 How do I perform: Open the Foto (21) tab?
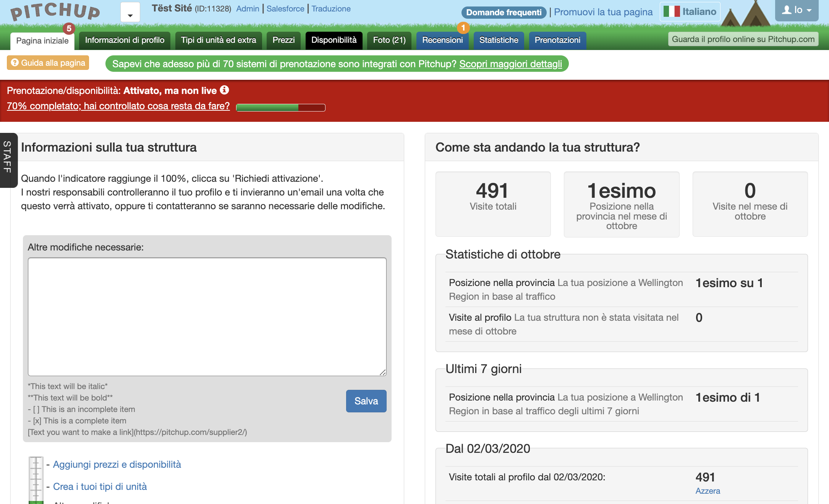coord(389,40)
